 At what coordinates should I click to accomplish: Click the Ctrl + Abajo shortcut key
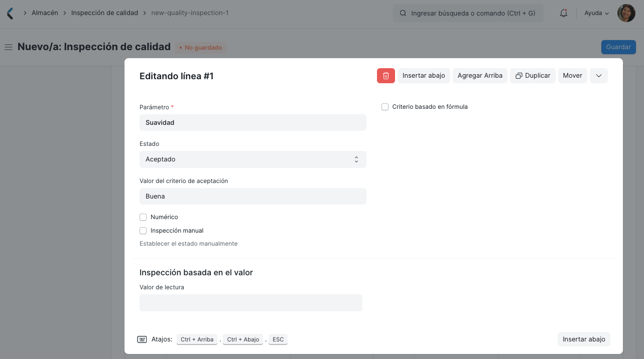243,339
